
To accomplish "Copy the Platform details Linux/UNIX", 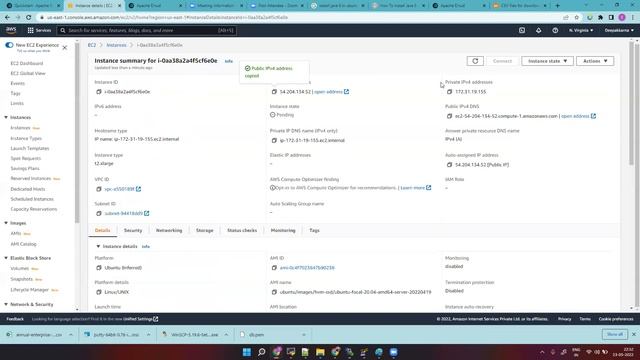I will 98,292.
